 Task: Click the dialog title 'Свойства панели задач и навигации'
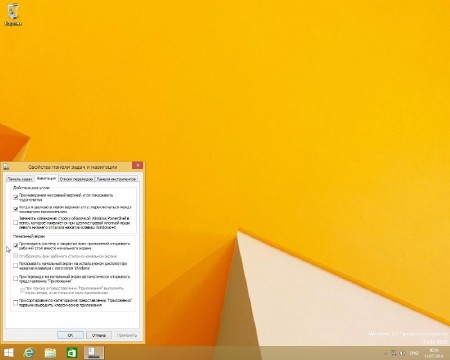tap(72, 167)
